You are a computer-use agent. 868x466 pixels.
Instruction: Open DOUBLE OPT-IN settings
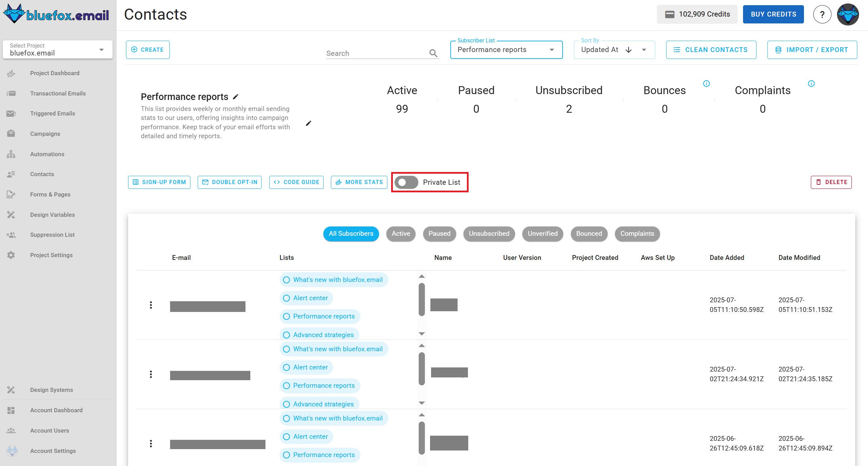(x=230, y=182)
